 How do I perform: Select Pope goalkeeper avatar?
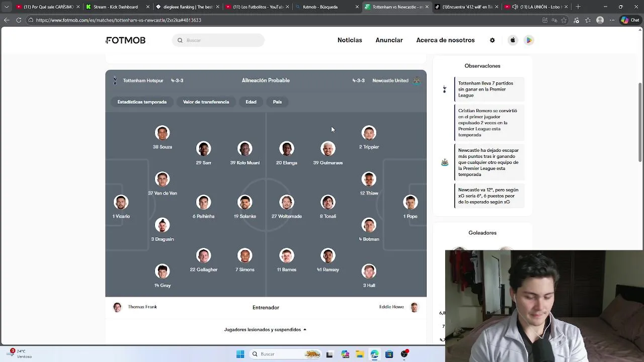(x=410, y=202)
